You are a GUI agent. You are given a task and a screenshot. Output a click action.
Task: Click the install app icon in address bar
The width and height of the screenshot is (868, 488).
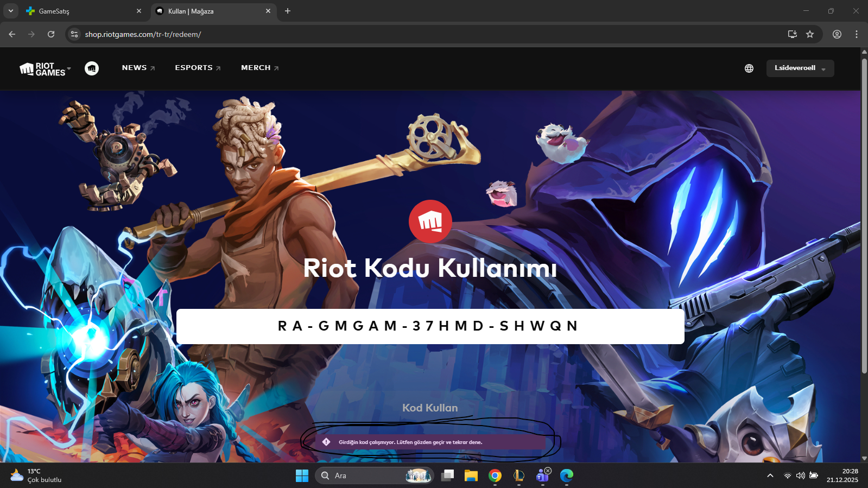pyautogui.click(x=793, y=34)
